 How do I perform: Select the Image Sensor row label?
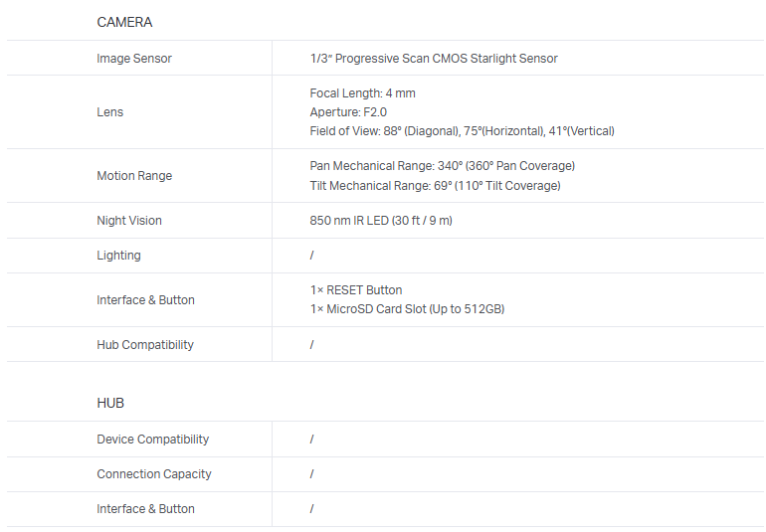click(x=134, y=59)
